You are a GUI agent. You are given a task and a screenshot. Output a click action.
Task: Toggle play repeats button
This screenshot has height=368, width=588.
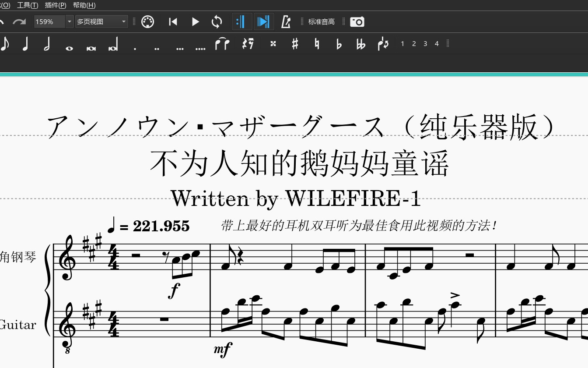click(241, 21)
